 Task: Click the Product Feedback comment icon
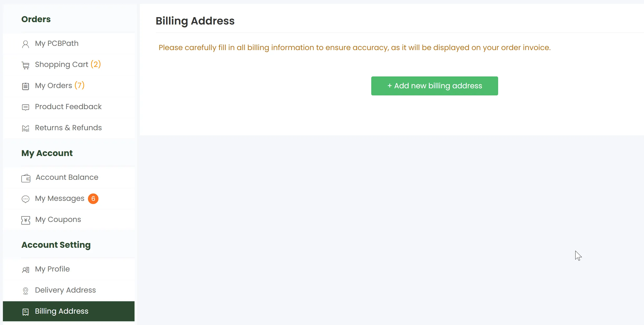(26, 107)
